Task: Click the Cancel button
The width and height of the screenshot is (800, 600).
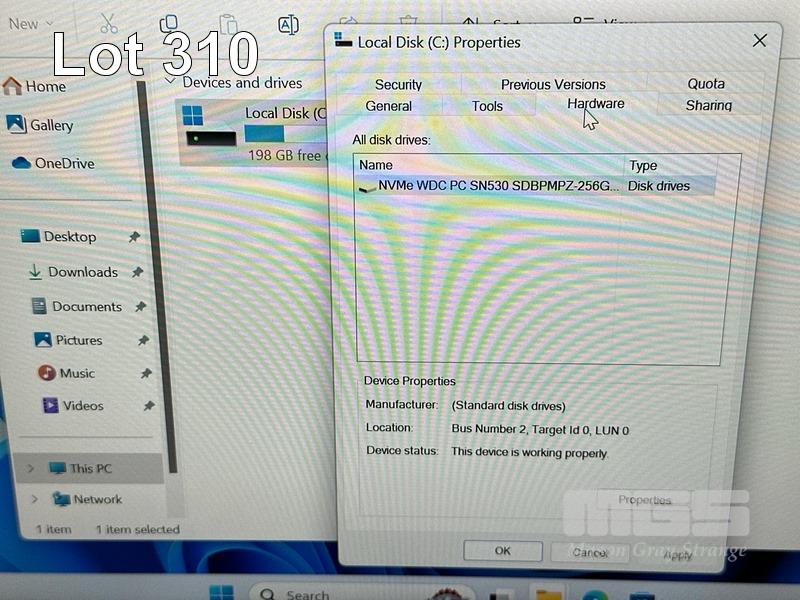Action: pos(580,552)
